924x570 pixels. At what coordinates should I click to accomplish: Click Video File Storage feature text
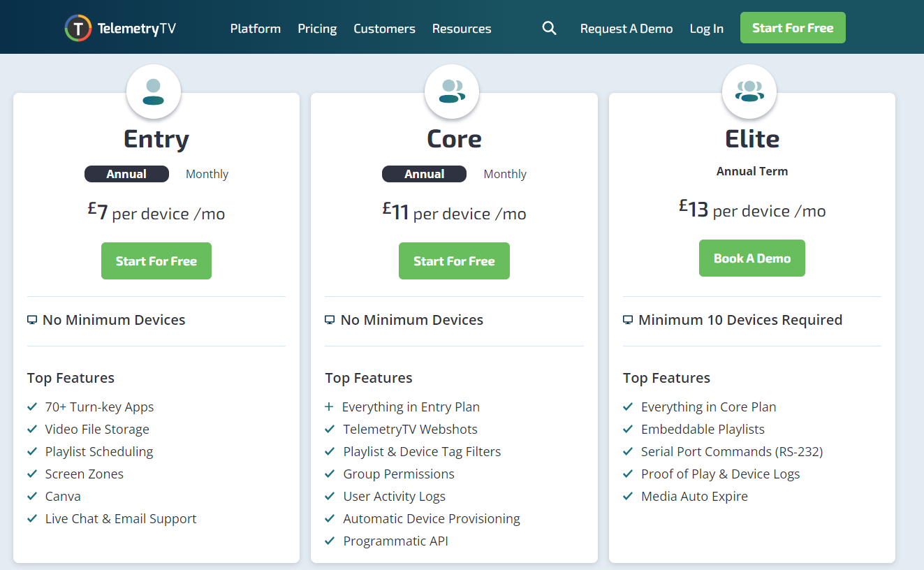click(97, 429)
